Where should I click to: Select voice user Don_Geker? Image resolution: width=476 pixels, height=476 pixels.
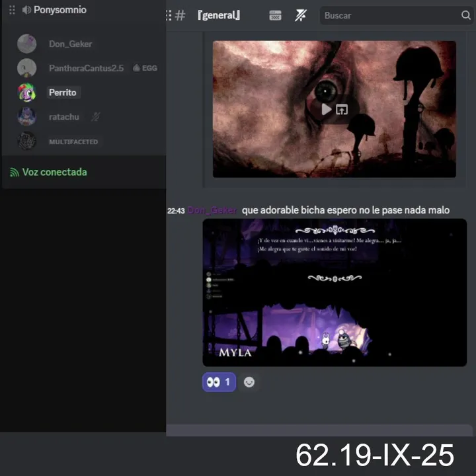[x=71, y=44]
